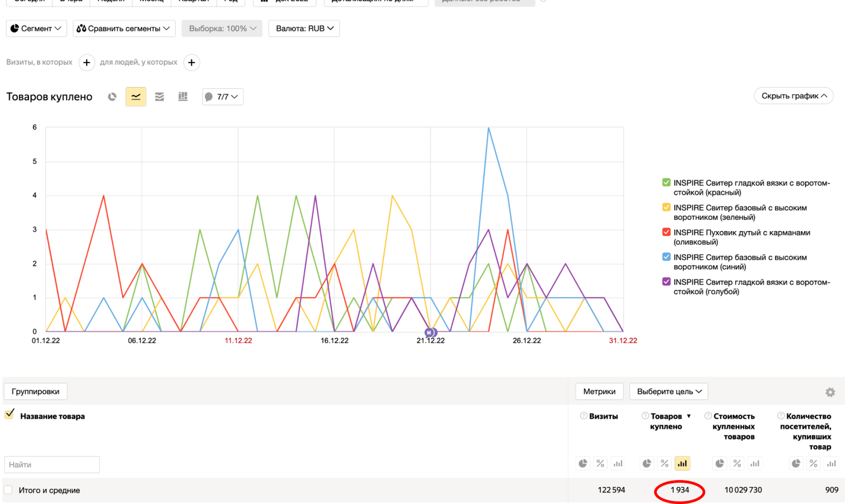Open the 7/7 annotations selector

click(x=223, y=97)
